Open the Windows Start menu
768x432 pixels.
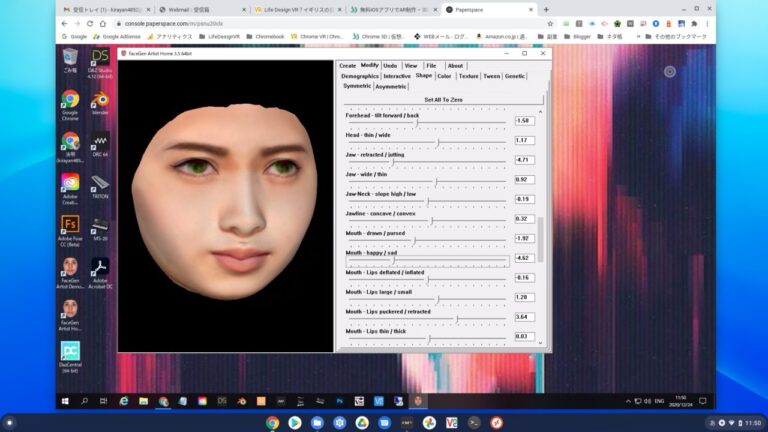65,401
